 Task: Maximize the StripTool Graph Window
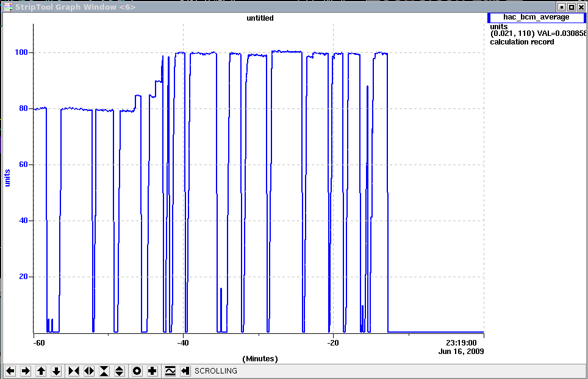point(572,7)
